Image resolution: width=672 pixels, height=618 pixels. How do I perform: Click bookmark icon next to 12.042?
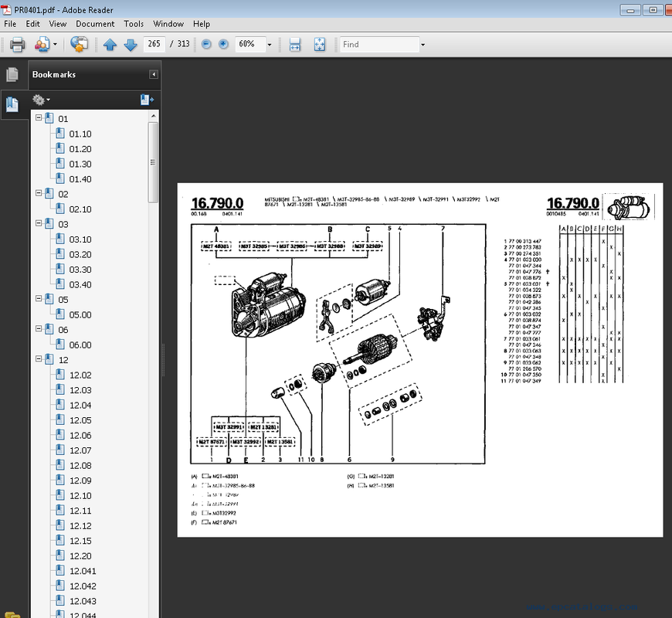pos(60,585)
